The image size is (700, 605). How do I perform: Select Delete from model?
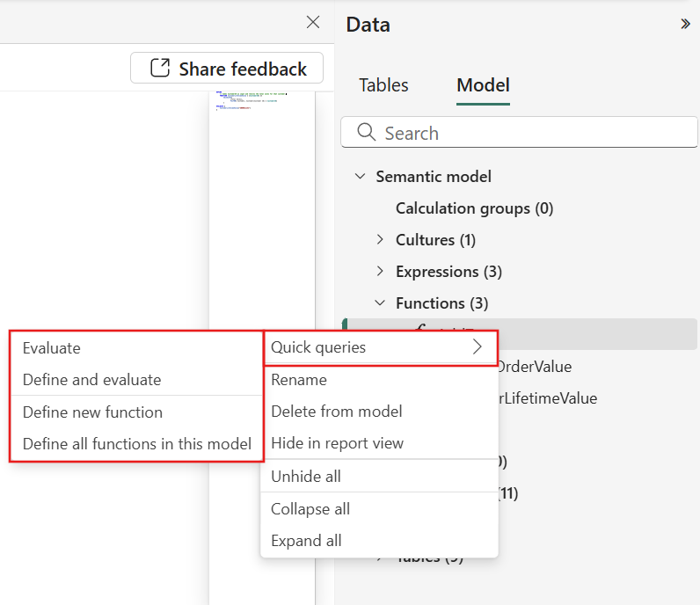pyautogui.click(x=336, y=412)
